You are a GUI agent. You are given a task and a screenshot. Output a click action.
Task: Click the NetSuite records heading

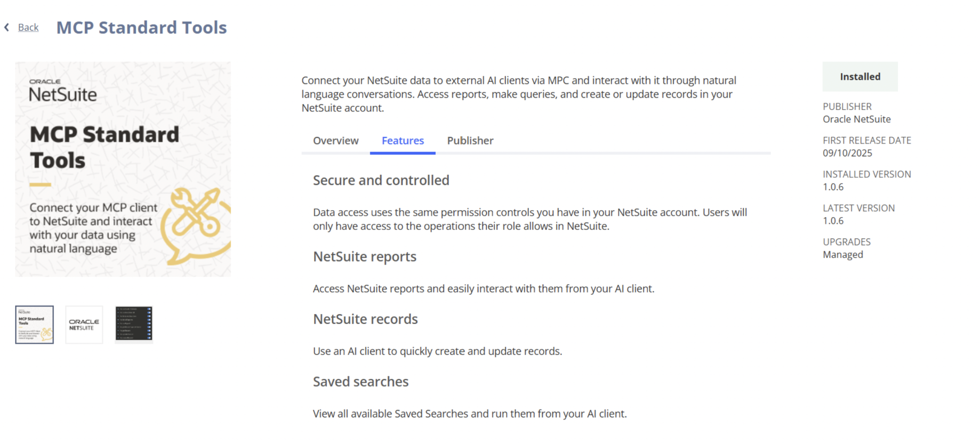pyautogui.click(x=365, y=319)
